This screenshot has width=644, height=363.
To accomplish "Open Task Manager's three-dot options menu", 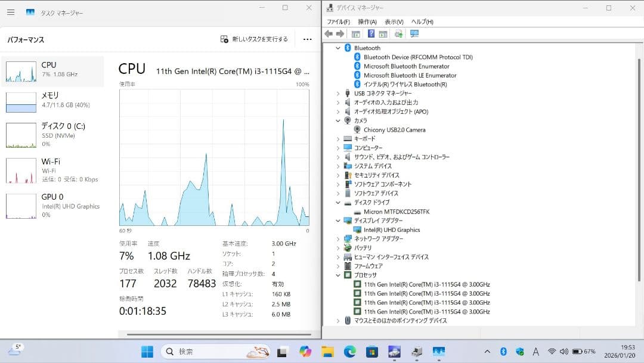I will point(307,38).
